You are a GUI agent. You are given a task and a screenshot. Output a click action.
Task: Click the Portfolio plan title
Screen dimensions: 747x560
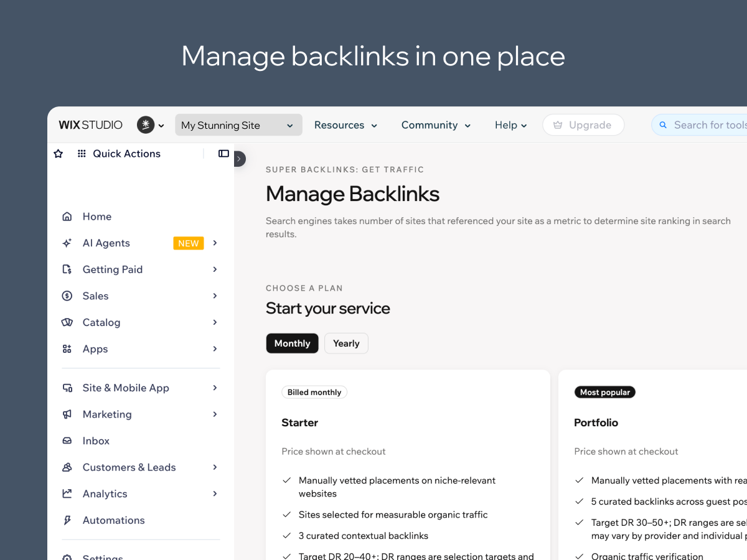[x=596, y=422]
